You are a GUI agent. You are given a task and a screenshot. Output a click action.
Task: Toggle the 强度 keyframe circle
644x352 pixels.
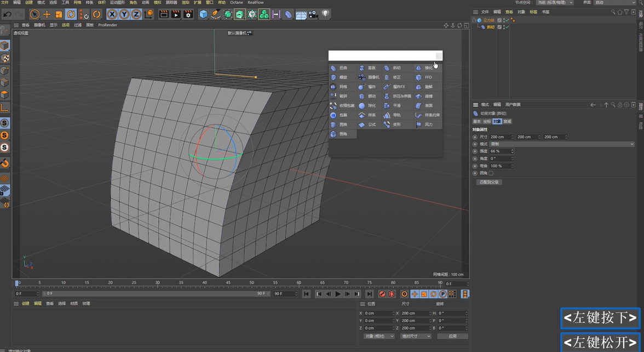pyautogui.click(x=475, y=151)
